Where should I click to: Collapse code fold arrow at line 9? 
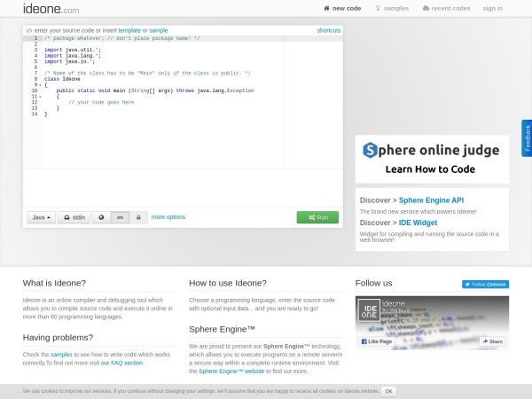coord(40,84)
